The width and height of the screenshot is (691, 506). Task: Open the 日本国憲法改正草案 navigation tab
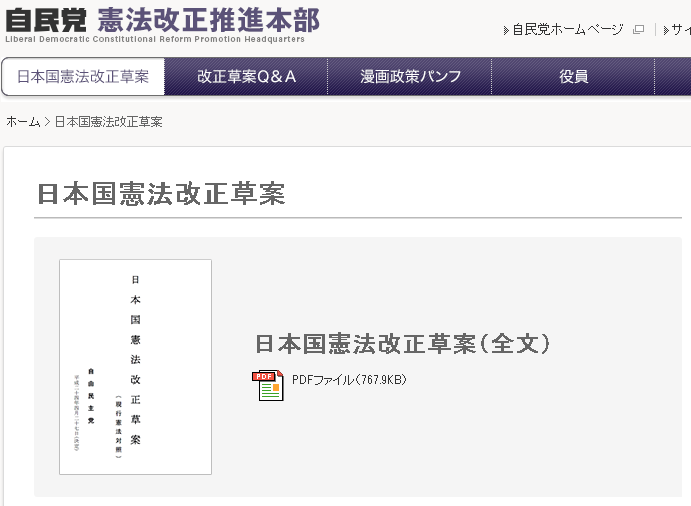[83, 76]
